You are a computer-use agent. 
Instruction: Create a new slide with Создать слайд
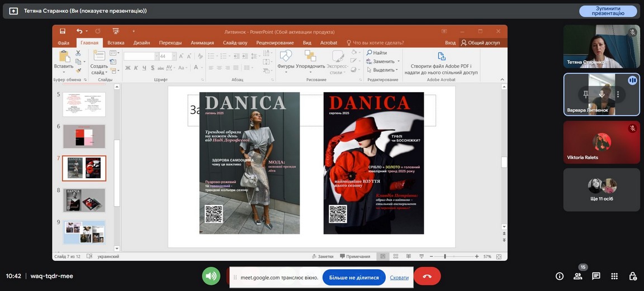tap(99, 63)
